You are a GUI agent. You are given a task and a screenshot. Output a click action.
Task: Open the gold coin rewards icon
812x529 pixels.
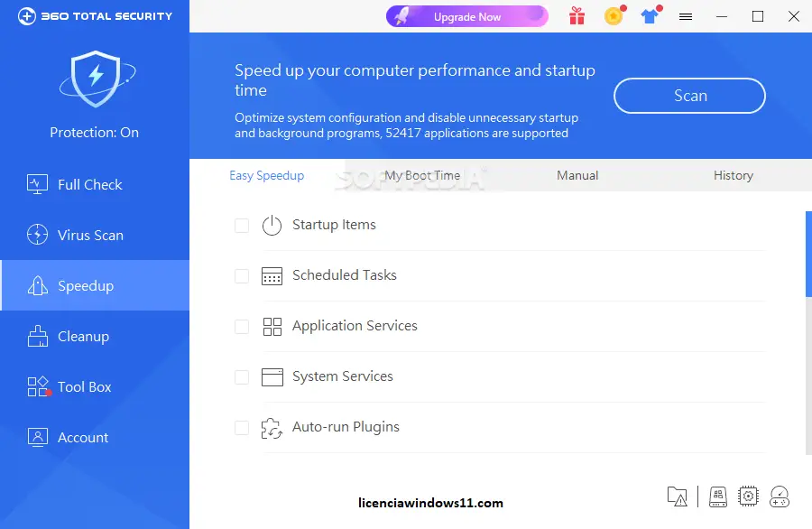click(x=614, y=16)
